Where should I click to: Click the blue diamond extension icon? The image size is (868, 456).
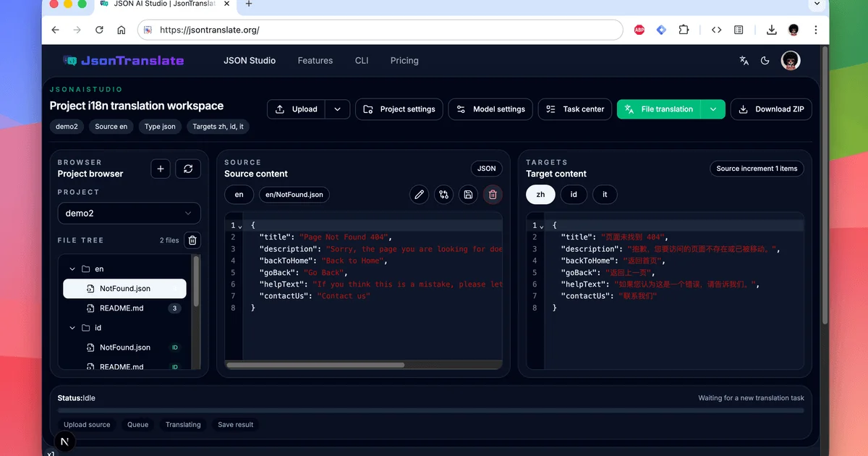click(x=661, y=30)
